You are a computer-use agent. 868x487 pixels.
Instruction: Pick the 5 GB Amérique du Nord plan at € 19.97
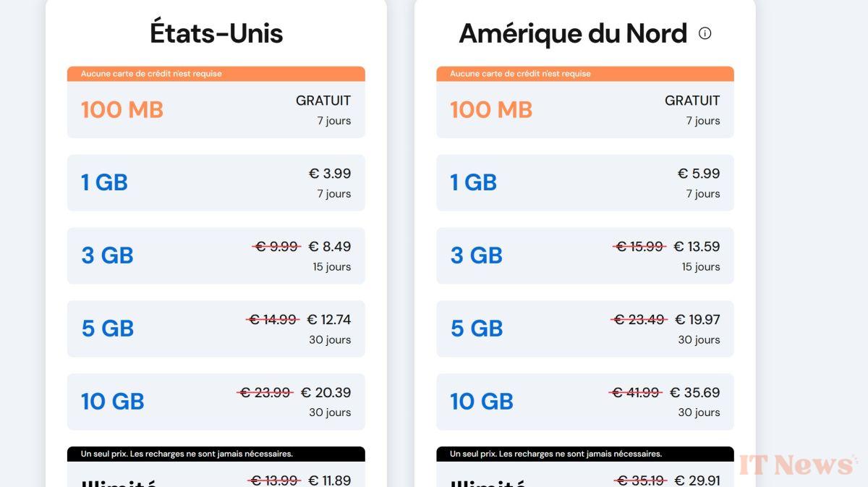pyautogui.click(x=585, y=329)
